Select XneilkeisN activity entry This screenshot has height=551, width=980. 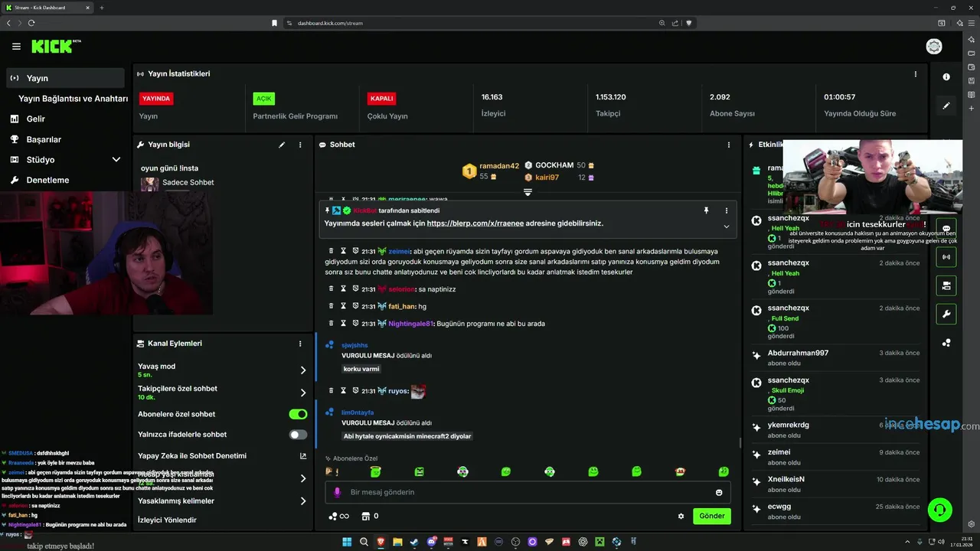coord(835,484)
